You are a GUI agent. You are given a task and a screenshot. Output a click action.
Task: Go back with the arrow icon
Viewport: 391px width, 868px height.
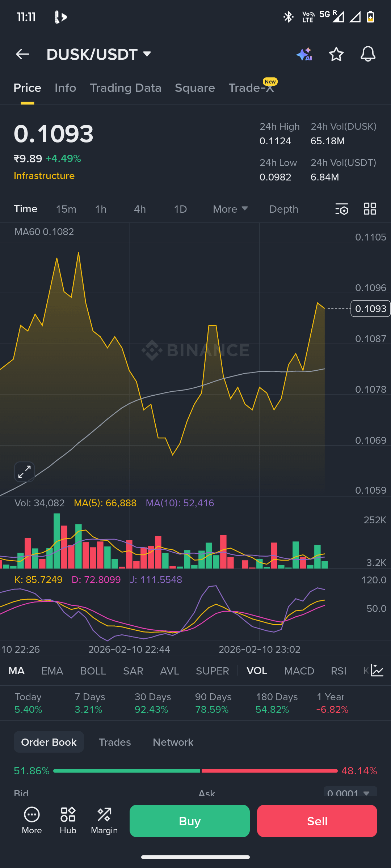[22, 54]
